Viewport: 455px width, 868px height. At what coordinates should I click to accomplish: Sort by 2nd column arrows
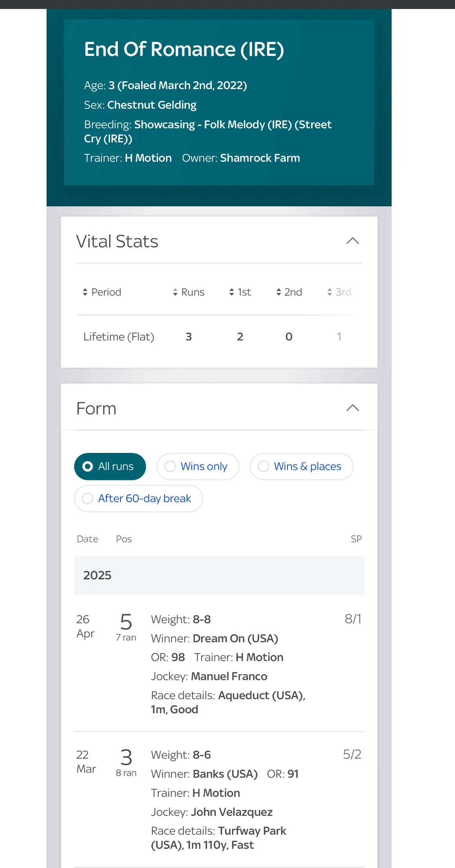[279, 292]
